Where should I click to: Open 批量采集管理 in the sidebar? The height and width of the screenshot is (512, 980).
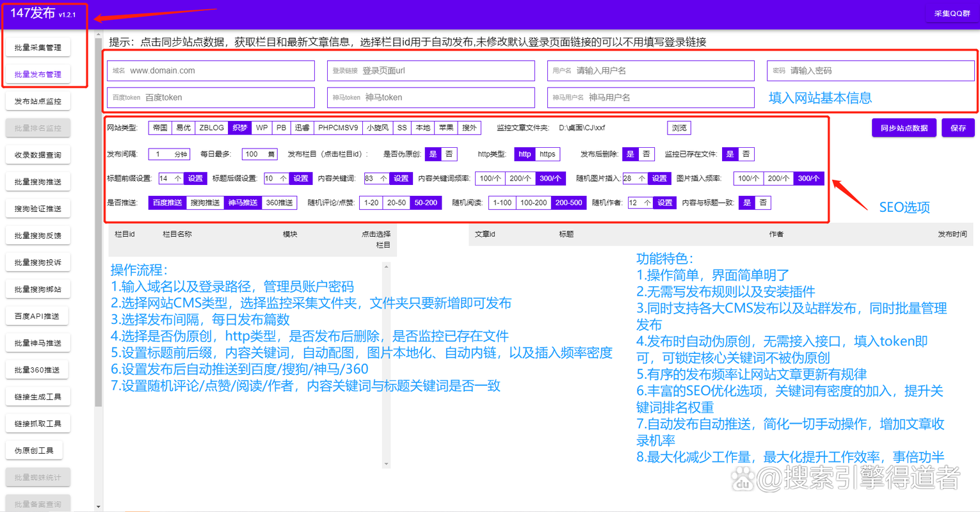click(38, 47)
